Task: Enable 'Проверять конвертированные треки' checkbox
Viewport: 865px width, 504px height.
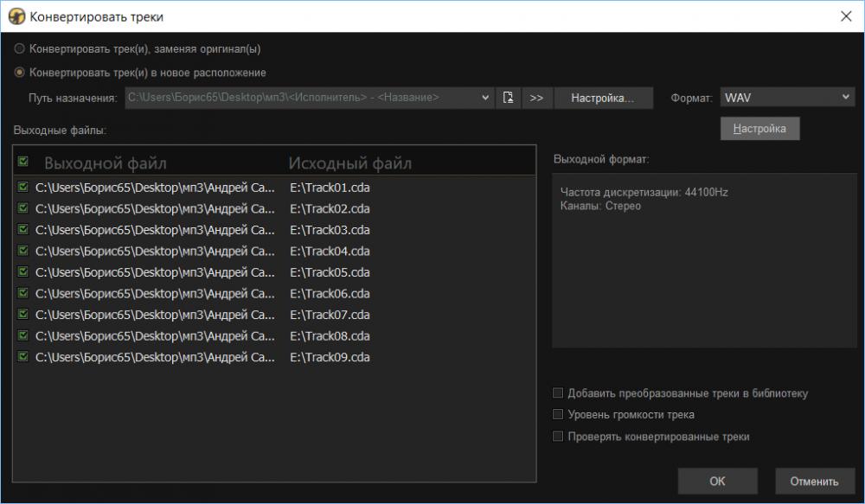Action: point(558,437)
